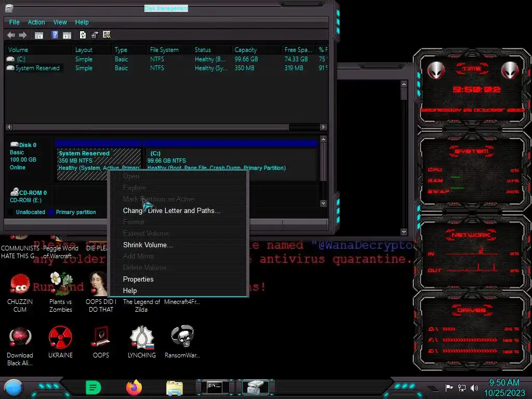Open the View menu
This screenshot has width=532, height=399.
click(x=60, y=22)
